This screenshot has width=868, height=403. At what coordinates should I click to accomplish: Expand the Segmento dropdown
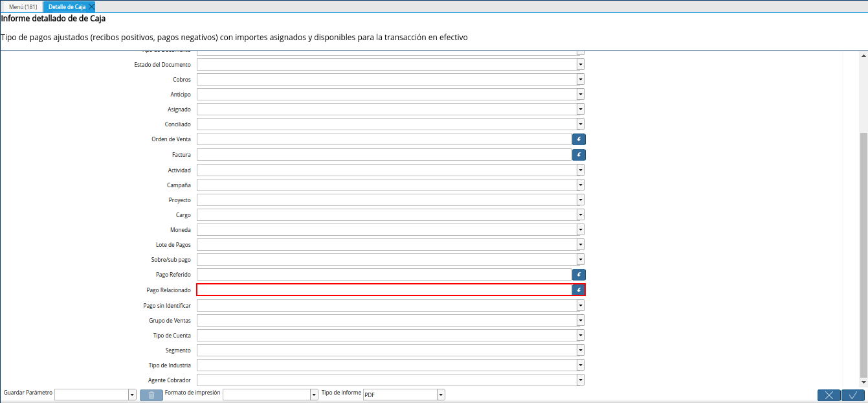[x=581, y=350]
